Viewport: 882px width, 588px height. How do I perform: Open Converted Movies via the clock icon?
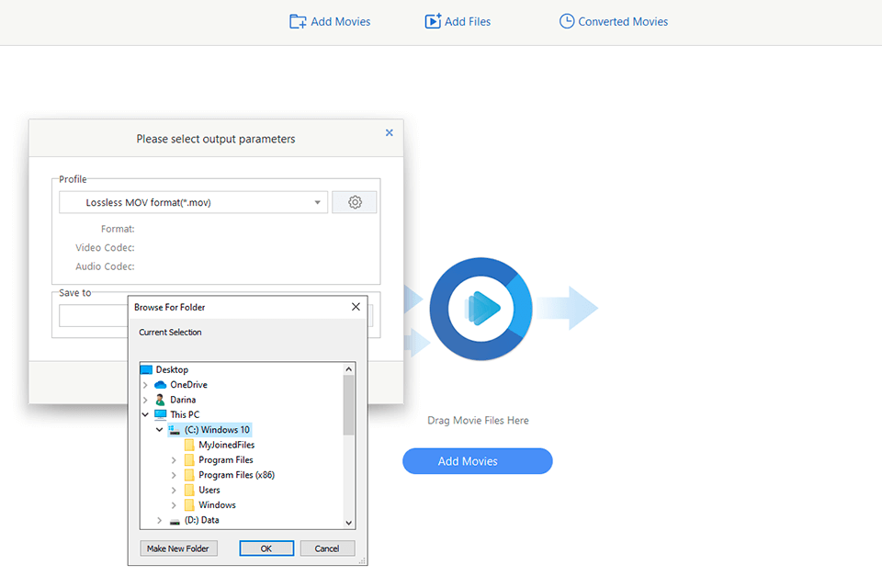point(567,21)
